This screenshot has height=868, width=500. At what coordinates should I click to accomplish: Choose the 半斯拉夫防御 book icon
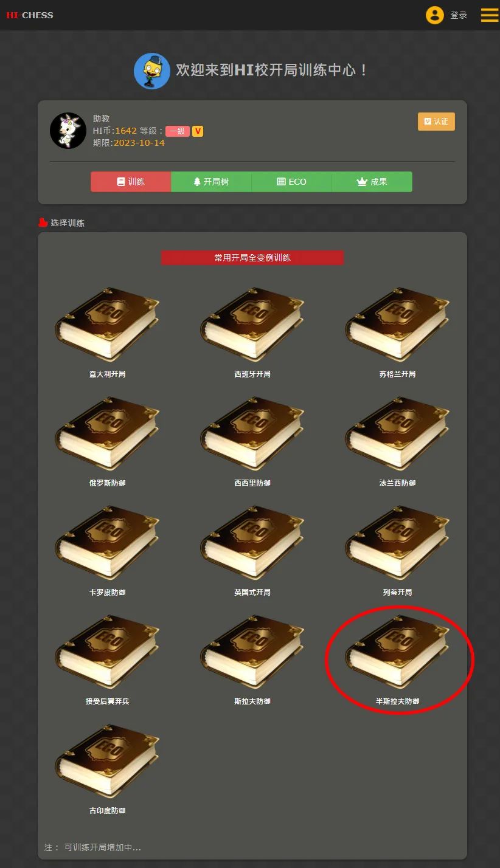pos(397,651)
